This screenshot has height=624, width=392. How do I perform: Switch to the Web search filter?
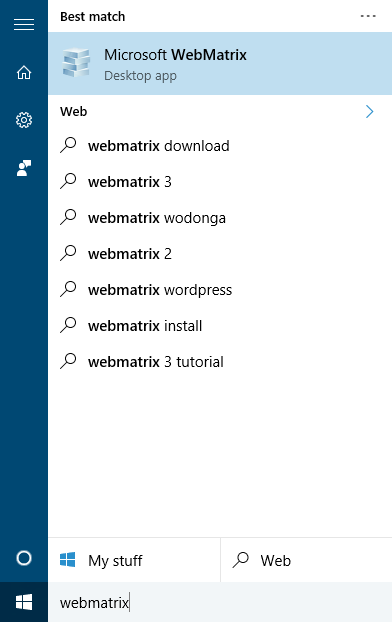(x=306, y=560)
